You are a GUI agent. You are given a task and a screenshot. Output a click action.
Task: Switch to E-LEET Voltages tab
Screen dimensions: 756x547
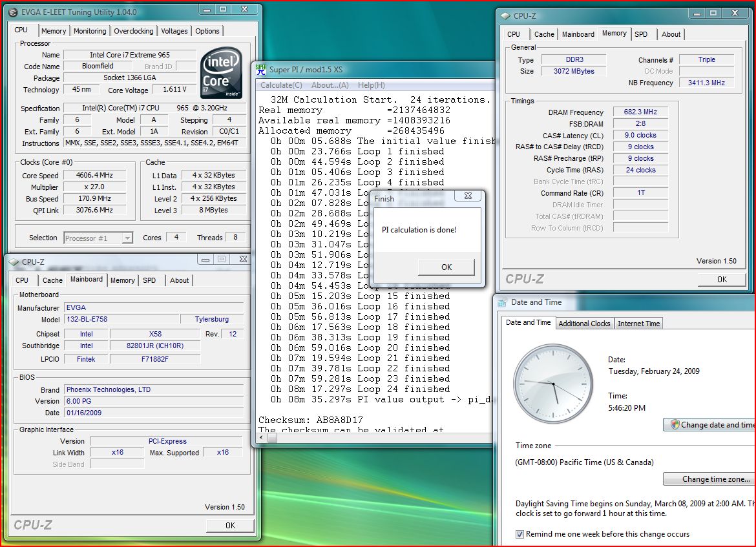[x=174, y=31]
